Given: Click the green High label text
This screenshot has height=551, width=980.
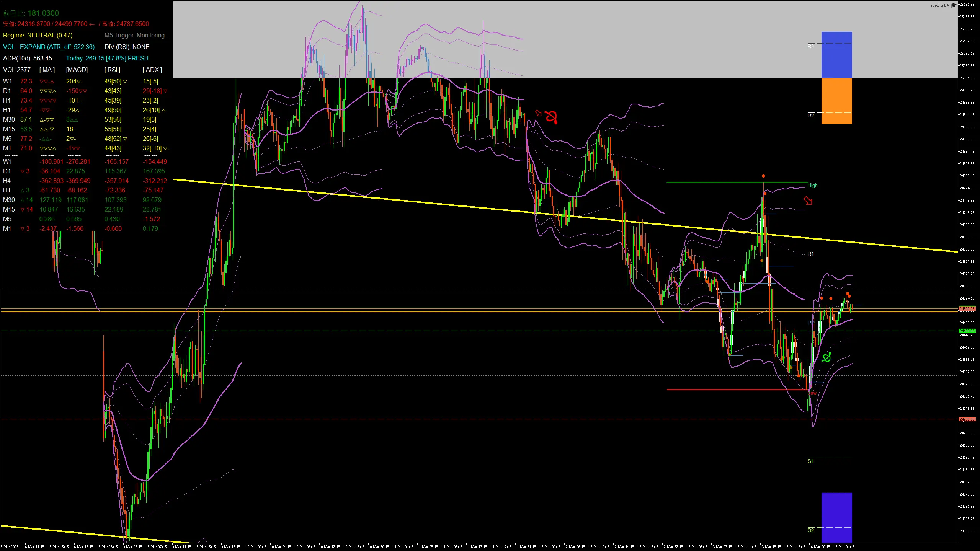Looking at the screenshot, I should coord(812,185).
